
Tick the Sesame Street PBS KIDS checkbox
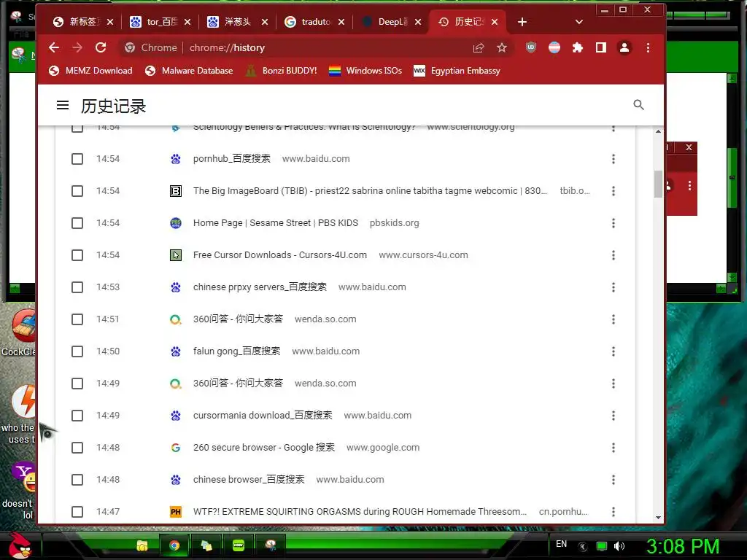(x=77, y=223)
